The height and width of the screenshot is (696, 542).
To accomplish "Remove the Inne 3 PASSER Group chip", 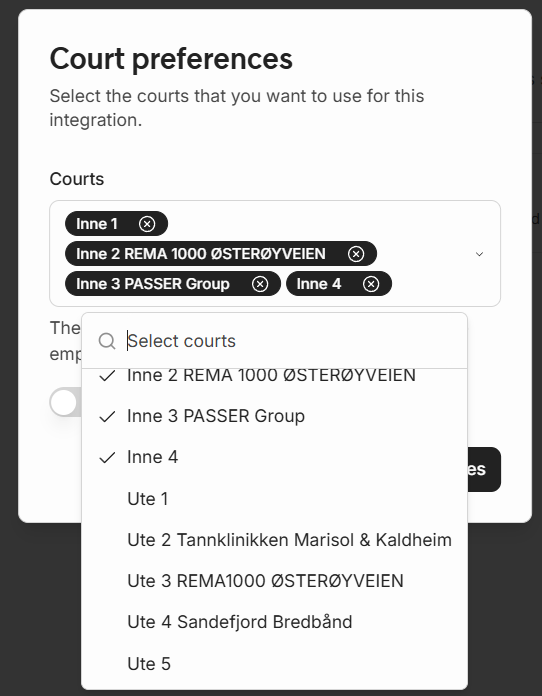I will click(x=260, y=284).
